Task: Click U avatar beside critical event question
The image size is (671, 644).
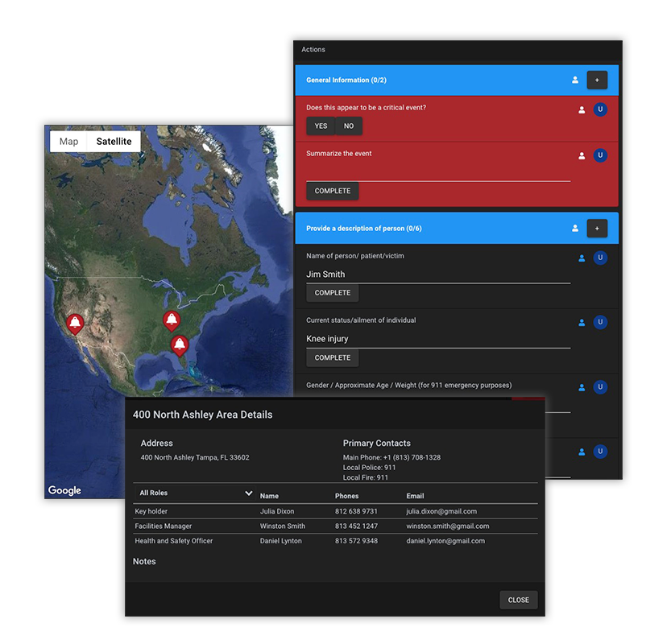Action: tap(600, 109)
